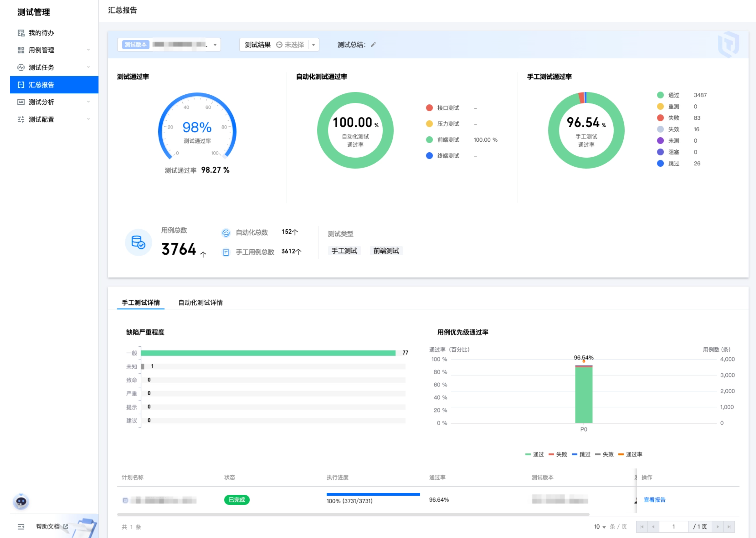The width and height of the screenshot is (756, 538).
Task: Click the 用例总数 database icon
Action: point(138,242)
